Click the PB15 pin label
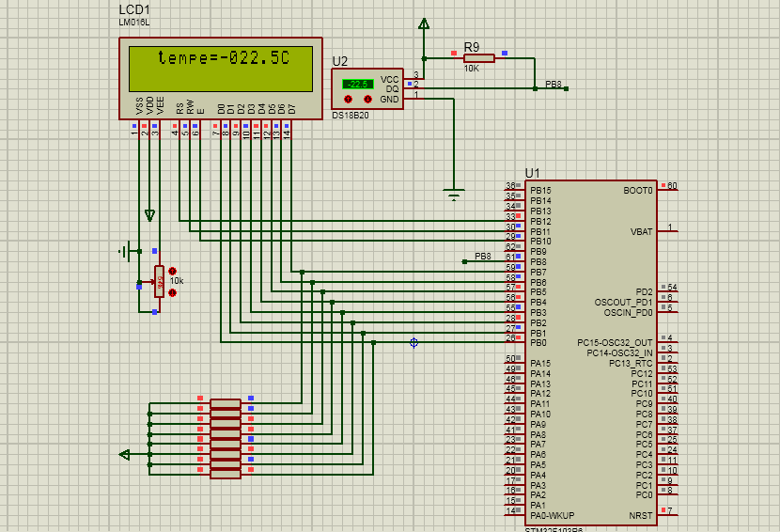The height and width of the screenshot is (532, 780). pyautogui.click(x=540, y=191)
